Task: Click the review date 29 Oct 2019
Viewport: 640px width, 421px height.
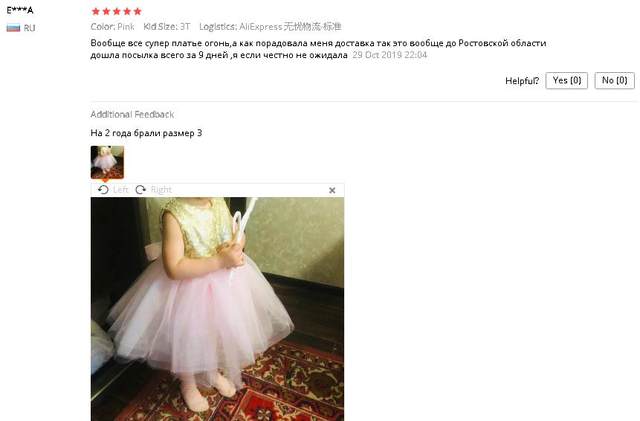Action: click(x=390, y=55)
